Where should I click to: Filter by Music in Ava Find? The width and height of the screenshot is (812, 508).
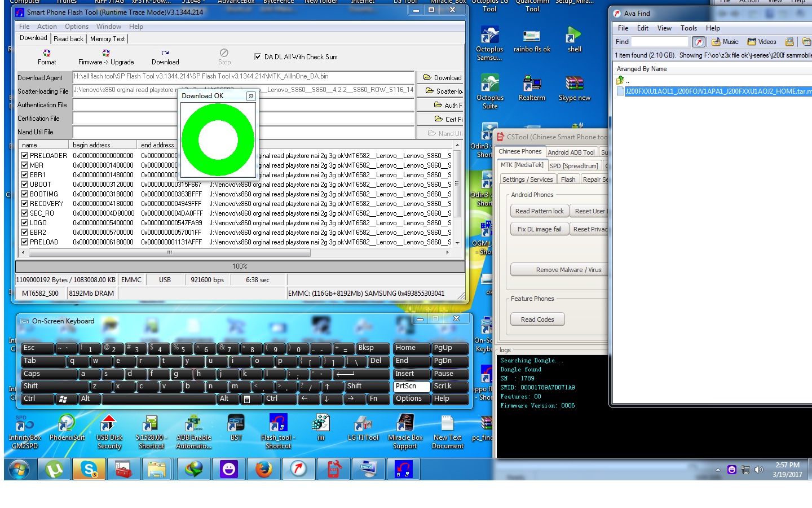click(725, 42)
